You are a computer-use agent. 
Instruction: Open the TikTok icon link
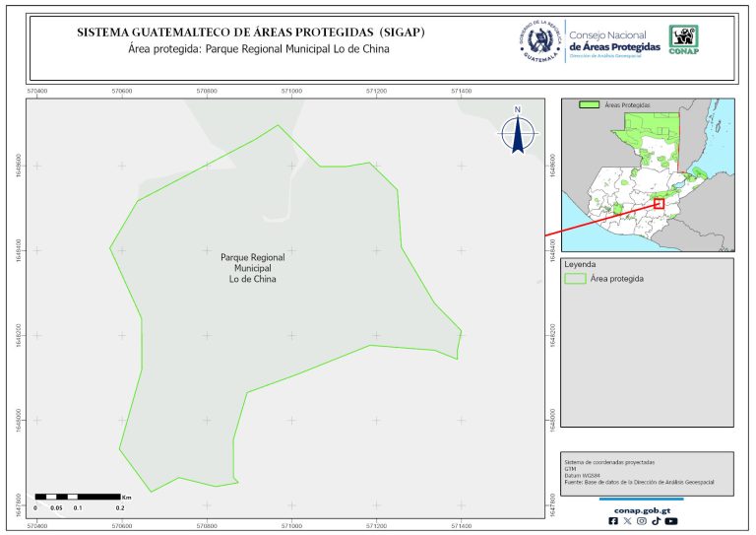[x=656, y=521]
